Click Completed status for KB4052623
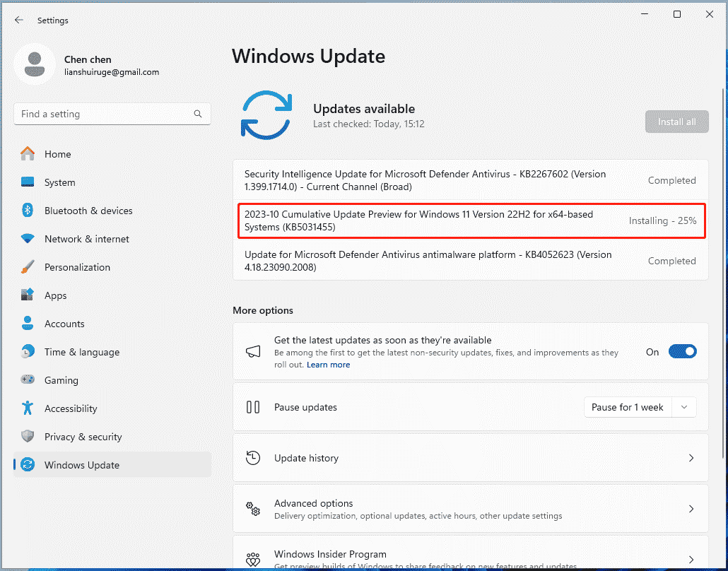The height and width of the screenshot is (571, 728). click(x=672, y=261)
